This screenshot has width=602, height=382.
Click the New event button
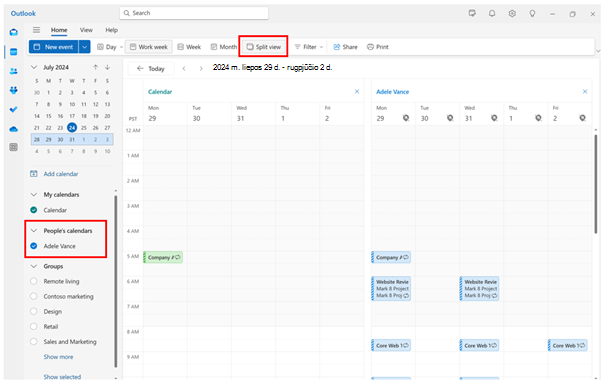pyautogui.click(x=54, y=47)
